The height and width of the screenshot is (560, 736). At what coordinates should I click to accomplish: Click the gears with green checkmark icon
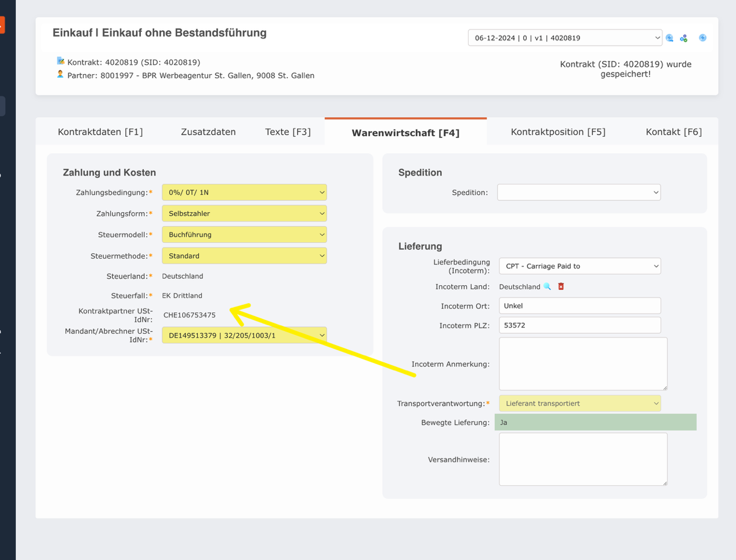coord(683,37)
